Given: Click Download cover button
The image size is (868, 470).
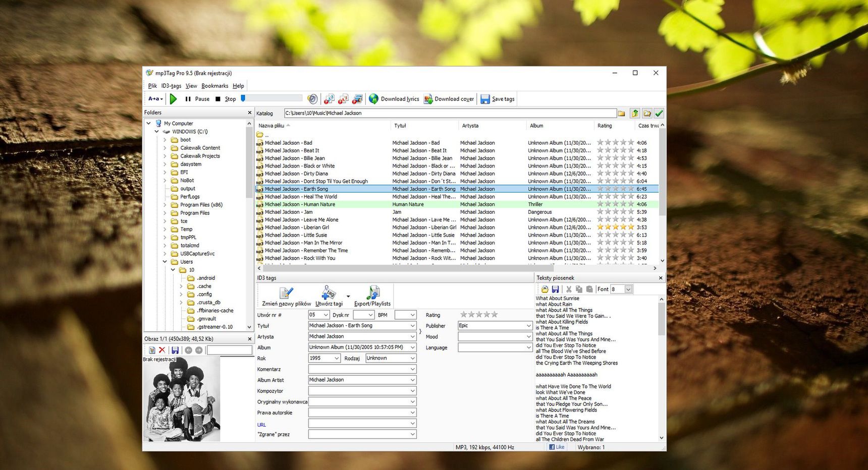Looking at the screenshot, I should pyautogui.click(x=449, y=99).
